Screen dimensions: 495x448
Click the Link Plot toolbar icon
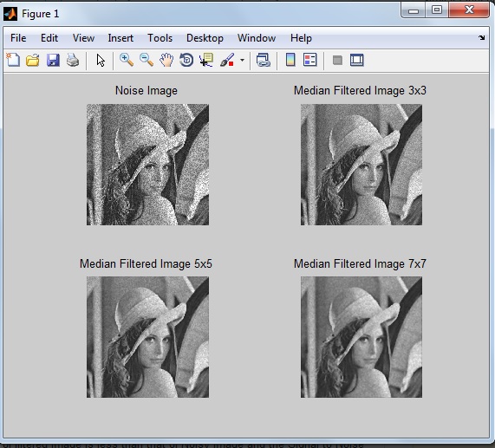point(263,60)
